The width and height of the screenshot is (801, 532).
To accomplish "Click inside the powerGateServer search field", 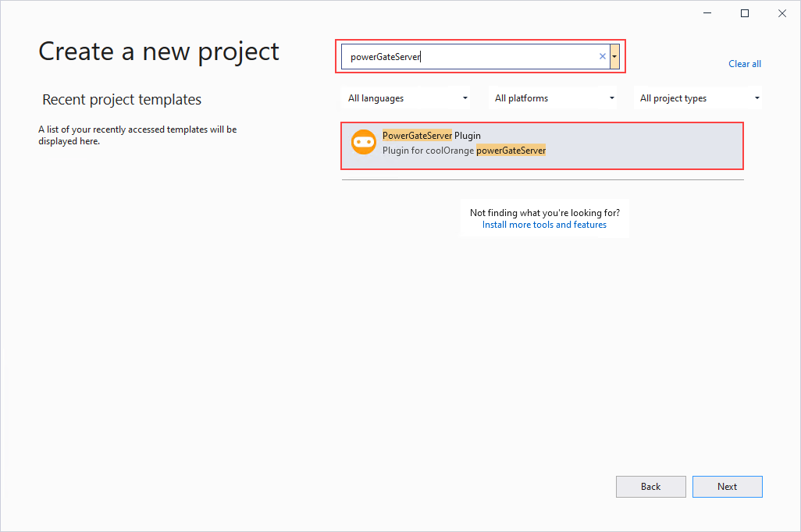I will click(x=468, y=56).
